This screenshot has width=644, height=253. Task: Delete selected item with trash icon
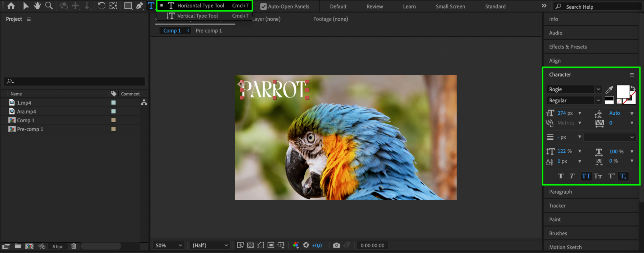coord(74,246)
